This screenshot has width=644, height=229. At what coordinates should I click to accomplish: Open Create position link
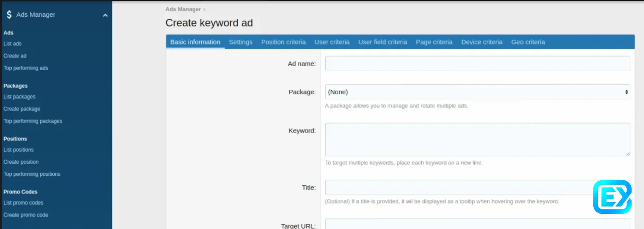tap(21, 162)
